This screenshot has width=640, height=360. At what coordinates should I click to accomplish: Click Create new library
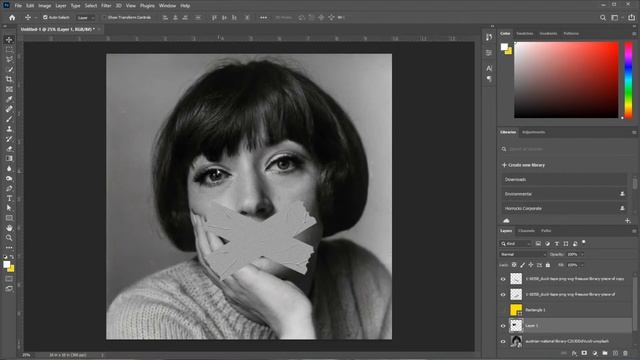[x=524, y=165]
